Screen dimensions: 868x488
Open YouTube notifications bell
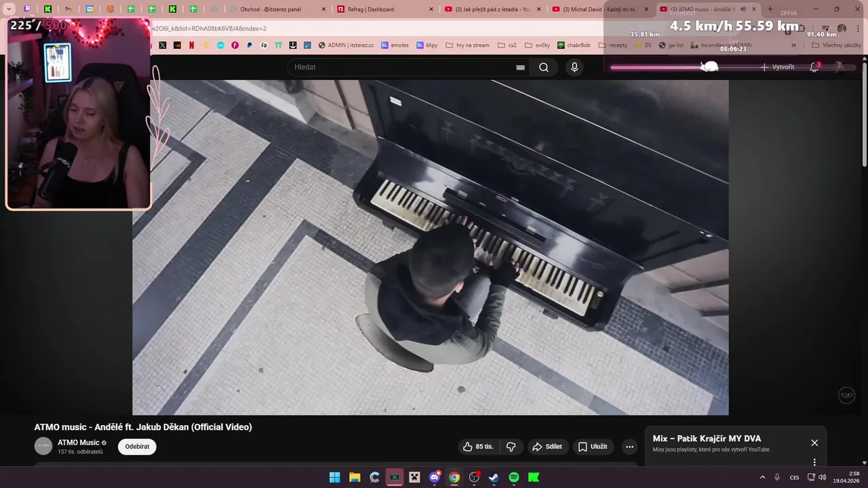[x=814, y=67]
